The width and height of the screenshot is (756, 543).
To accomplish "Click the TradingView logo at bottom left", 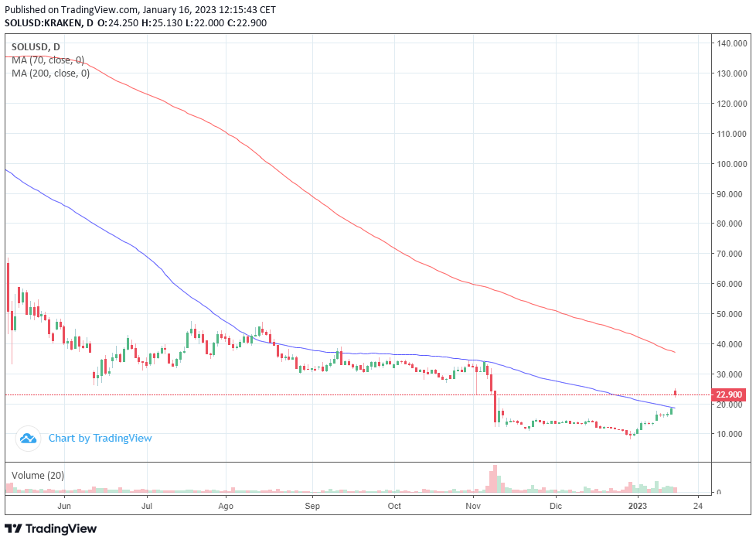I will pyautogui.click(x=50, y=528).
